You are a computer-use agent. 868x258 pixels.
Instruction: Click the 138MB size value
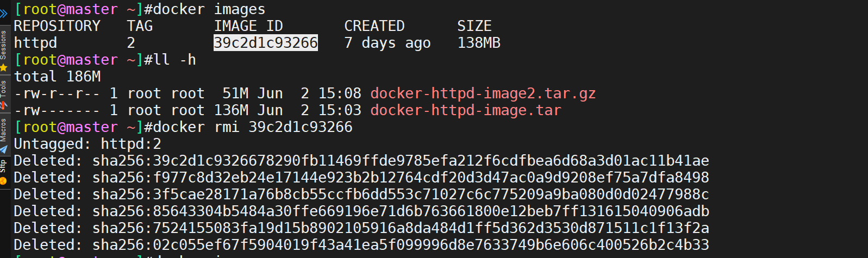click(479, 43)
